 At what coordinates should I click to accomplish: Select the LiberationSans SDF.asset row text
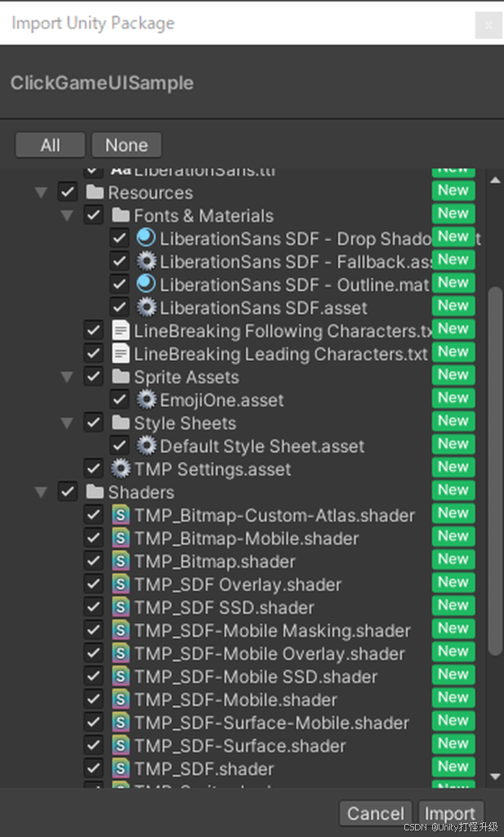(264, 307)
